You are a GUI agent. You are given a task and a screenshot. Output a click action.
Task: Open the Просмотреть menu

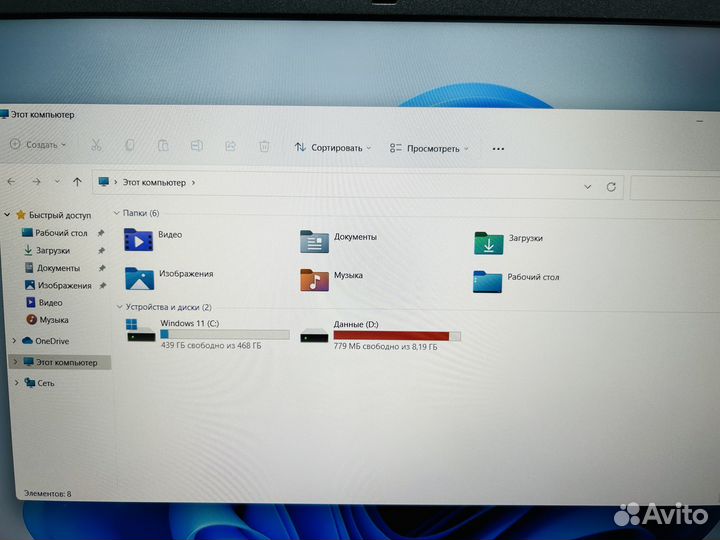coord(429,149)
